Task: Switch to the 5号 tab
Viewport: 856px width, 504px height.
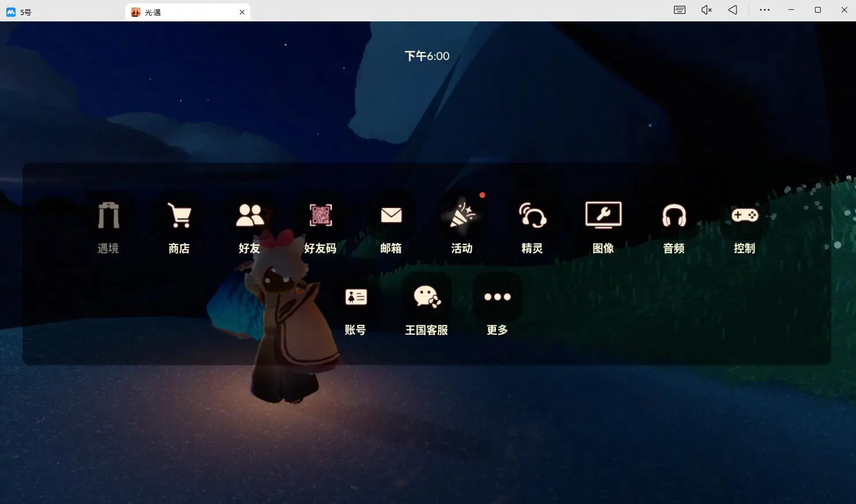Action: pos(26,12)
